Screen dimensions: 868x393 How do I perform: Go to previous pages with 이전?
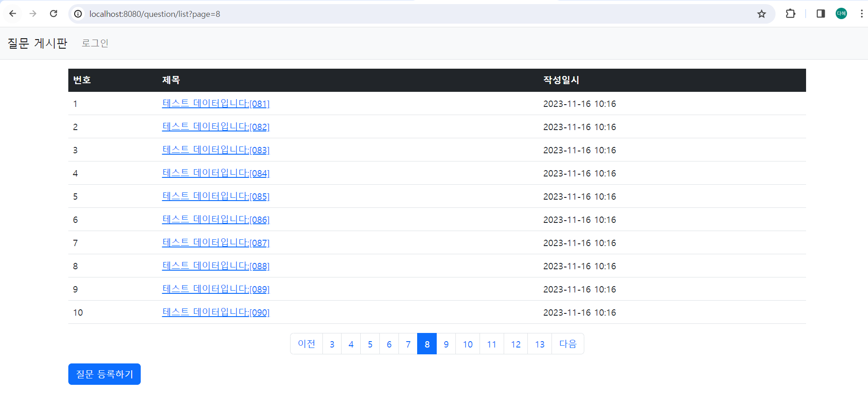306,344
